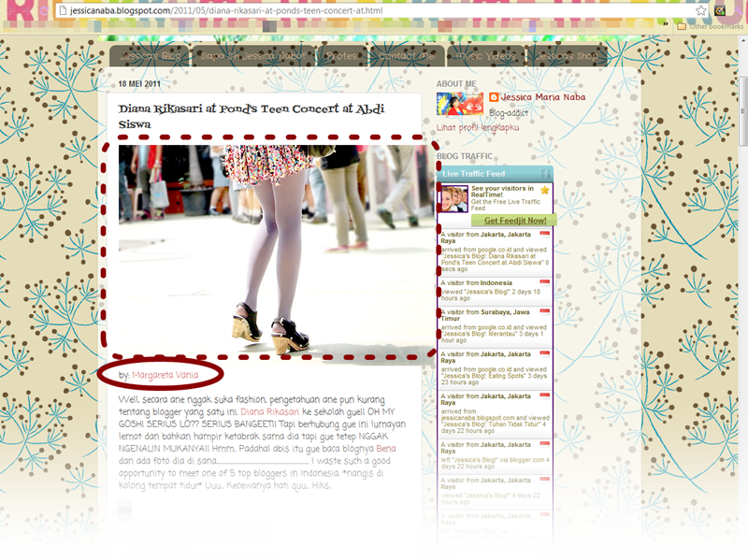Click the flag on the Surabaya, Jawa Timur row
The image size is (748, 560).
tap(544, 311)
